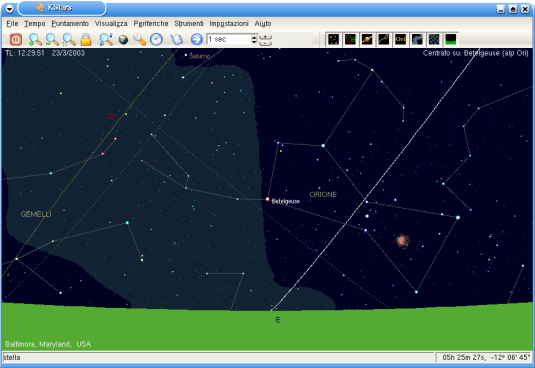The width and height of the screenshot is (535, 368).
Task: Toggle constellation lines icon
Action: [384, 40]
